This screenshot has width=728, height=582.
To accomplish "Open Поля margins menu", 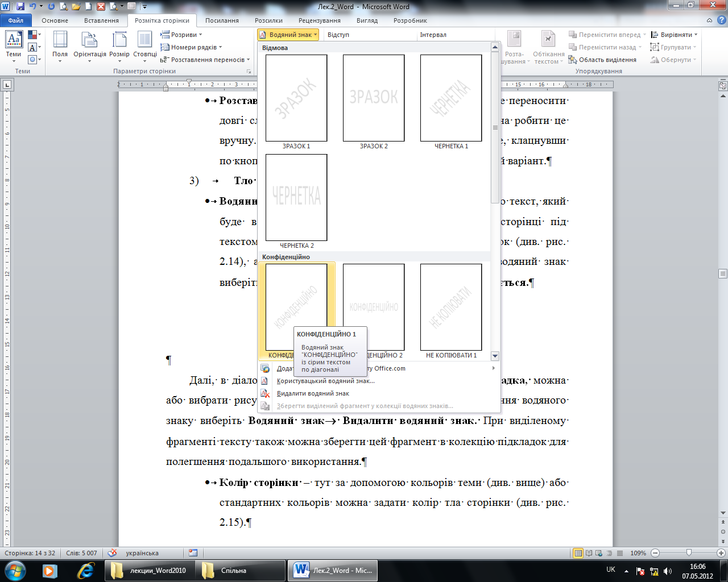I will (60, 47).
